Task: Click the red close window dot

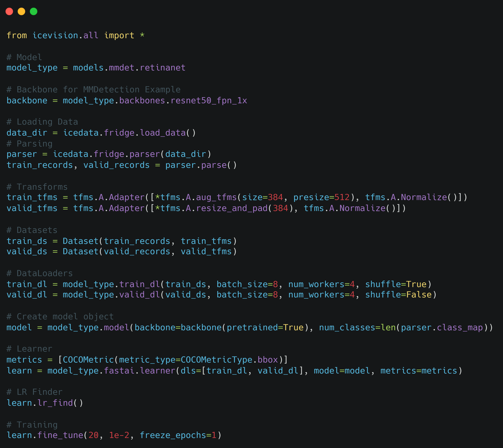Action: tap(9, 11)
